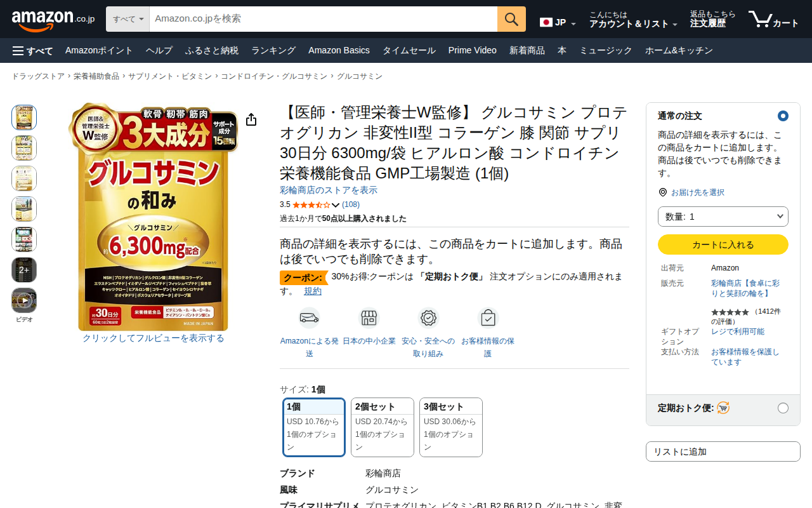This screenshot has width=812, height=508.
Task: Open the リストに追加 dropdown
Action: (x=723, y=451)
